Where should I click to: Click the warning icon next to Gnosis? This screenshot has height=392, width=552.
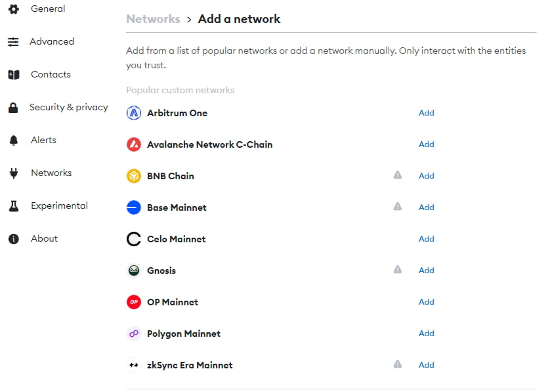[x=397, y=270]
